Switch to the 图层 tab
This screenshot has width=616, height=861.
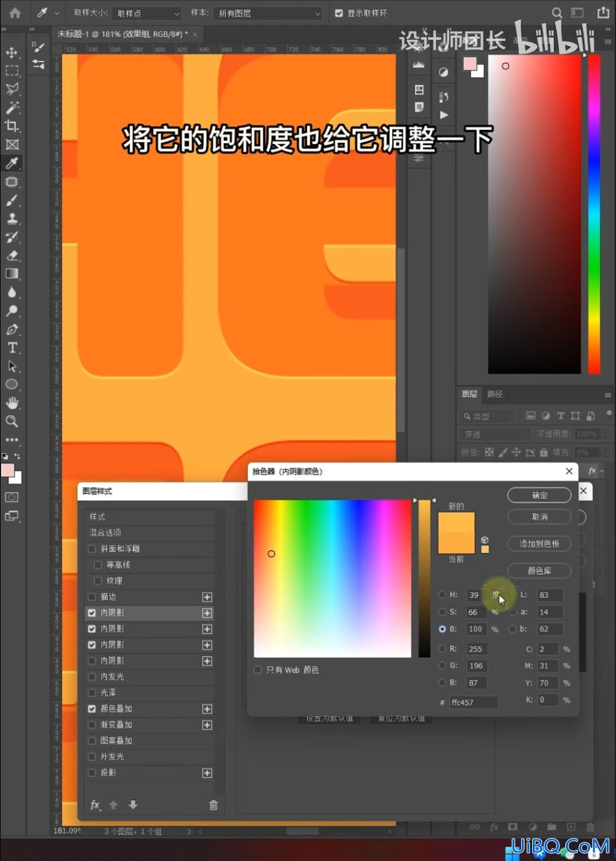[x=469, y=394]
